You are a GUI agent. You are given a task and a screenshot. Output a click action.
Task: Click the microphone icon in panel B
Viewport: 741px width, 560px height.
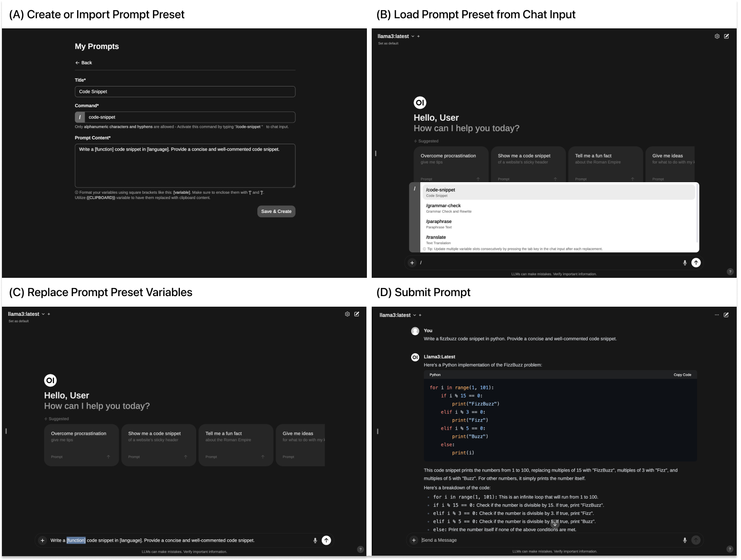click(x=685, y=263)
